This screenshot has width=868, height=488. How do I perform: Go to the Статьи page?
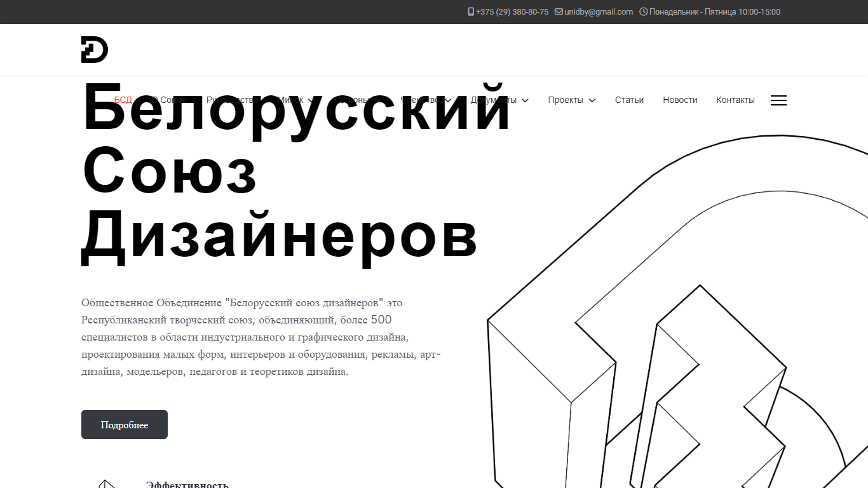629,100
